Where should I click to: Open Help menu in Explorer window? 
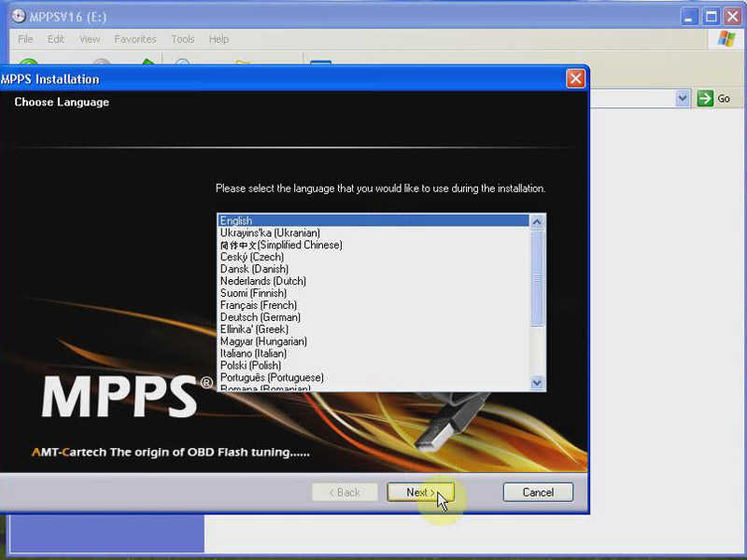(x=218, y=39)
